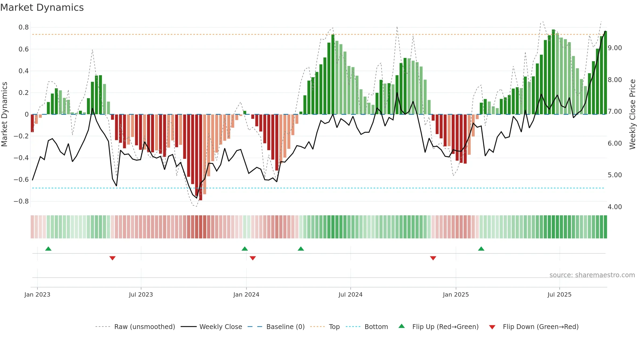The height and width of the screenshot is (362, 644).
Task: Click the flip-down marker before Jan 2025
Action: 433,258
